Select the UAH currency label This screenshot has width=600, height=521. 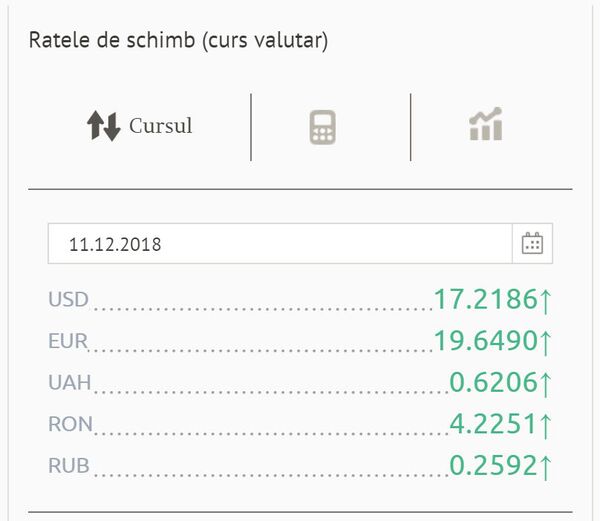pyautogui.click(x=70, y=383)
